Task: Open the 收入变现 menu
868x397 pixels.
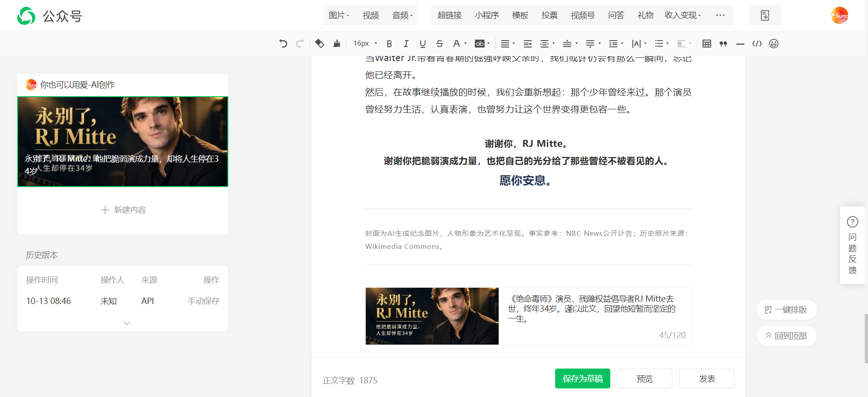Action: coord(683,15)
